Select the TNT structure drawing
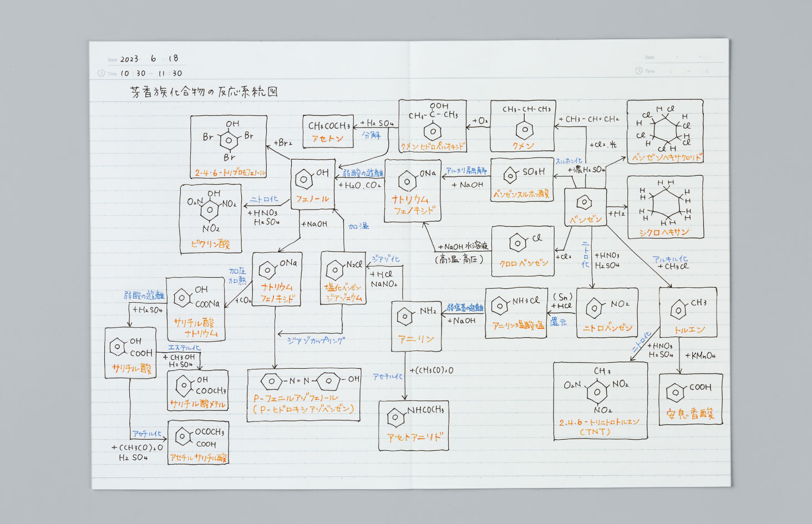Screen dimensions: 812x524 [x=598, y=391]
